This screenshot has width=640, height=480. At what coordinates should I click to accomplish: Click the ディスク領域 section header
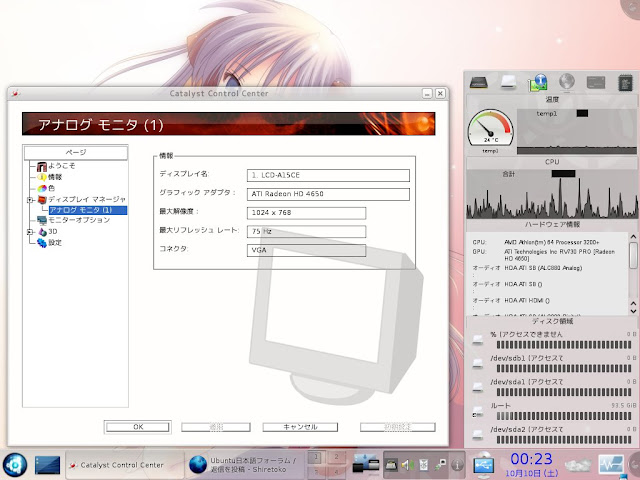click(x=552, y=321)
